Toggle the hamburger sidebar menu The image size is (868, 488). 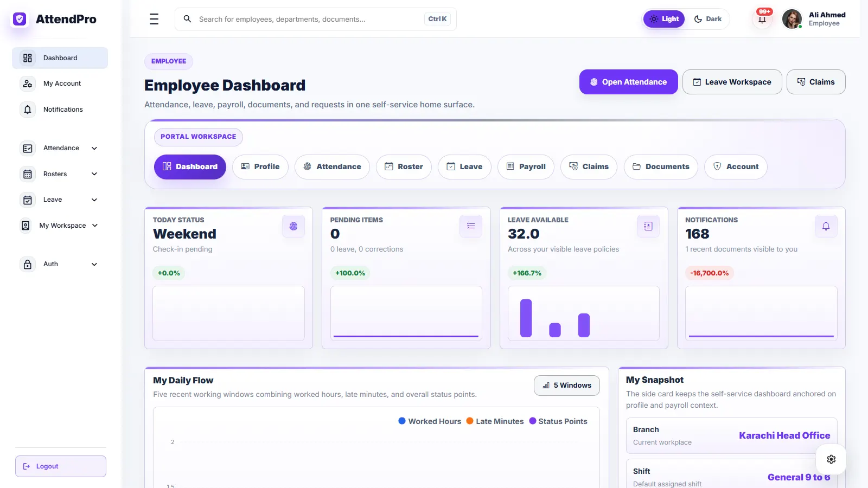(154, 19)
